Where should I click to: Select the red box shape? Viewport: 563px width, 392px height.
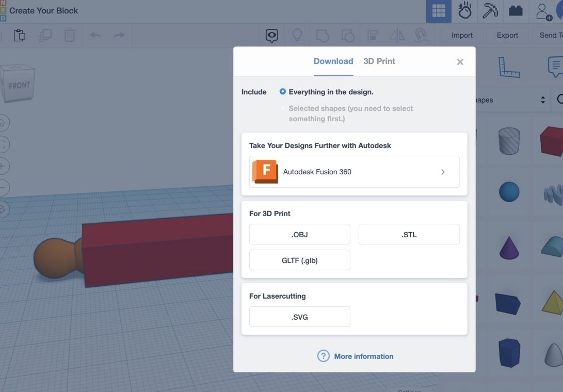[552, 141]
